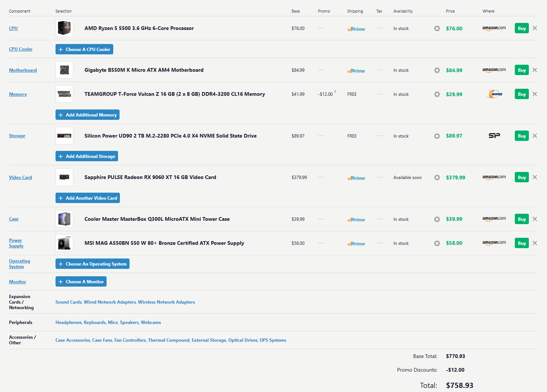Buy the Gigabyte B550M K motherboard

pyautogui.click(x=522, y=70)
